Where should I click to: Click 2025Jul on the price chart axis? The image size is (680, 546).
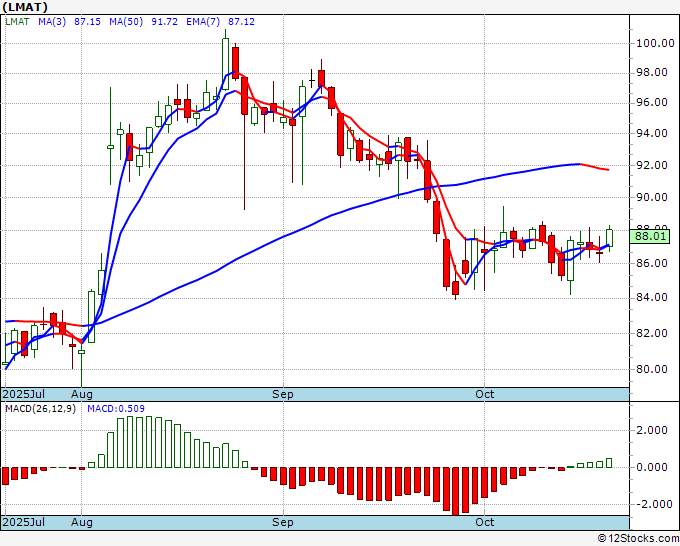pyautogui.click(x=23, y=394)
